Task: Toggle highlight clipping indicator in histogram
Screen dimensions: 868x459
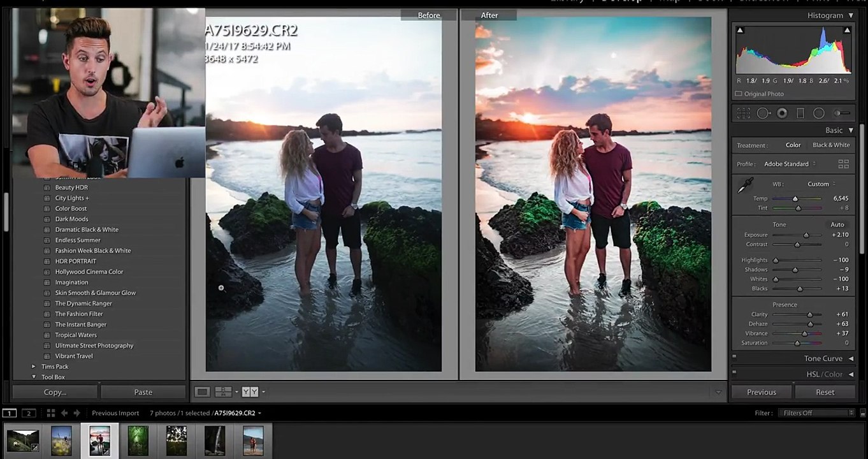Action: [x=847, y=30]
